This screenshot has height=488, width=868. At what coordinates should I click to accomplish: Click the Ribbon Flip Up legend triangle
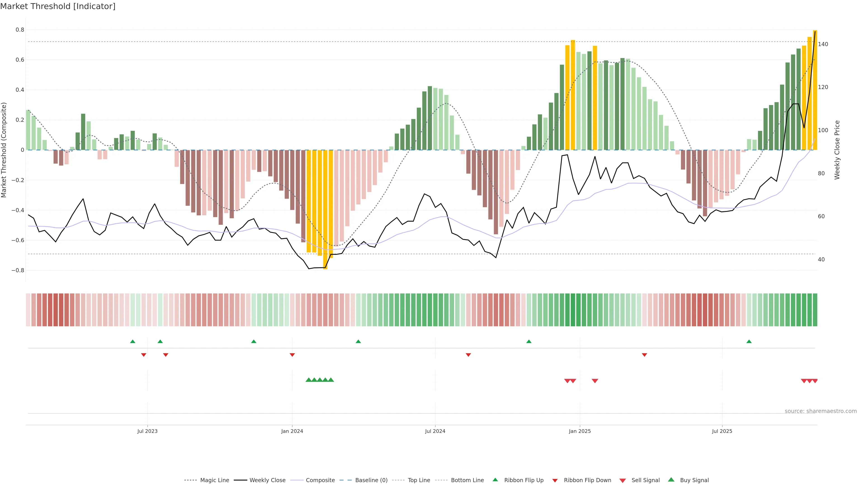[495, 480]
